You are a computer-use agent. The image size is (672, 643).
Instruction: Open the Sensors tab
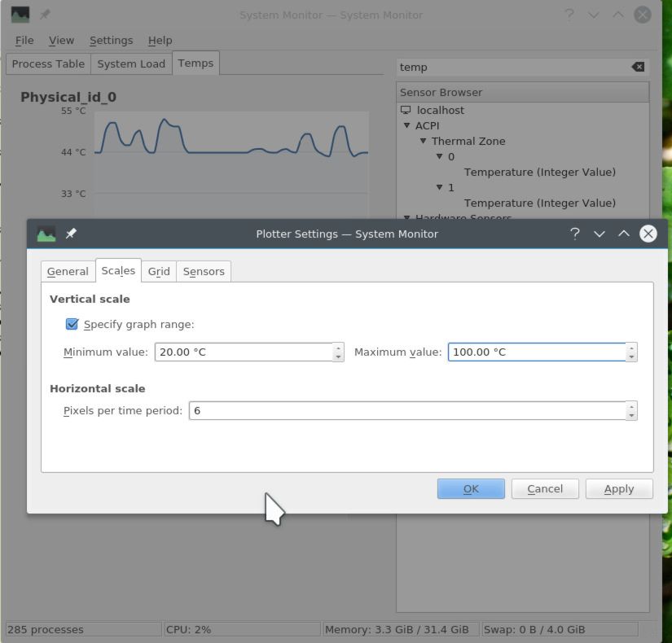tap(204, 271)
